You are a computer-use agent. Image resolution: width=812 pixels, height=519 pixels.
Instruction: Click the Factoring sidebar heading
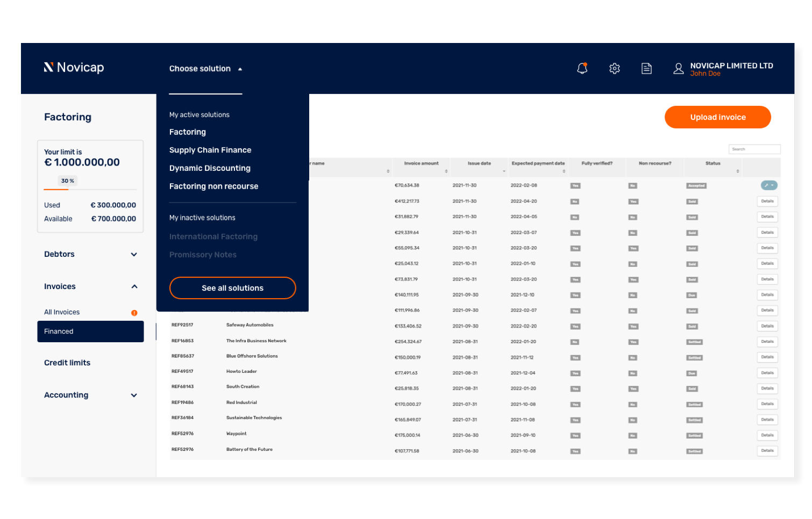[68, 117]
